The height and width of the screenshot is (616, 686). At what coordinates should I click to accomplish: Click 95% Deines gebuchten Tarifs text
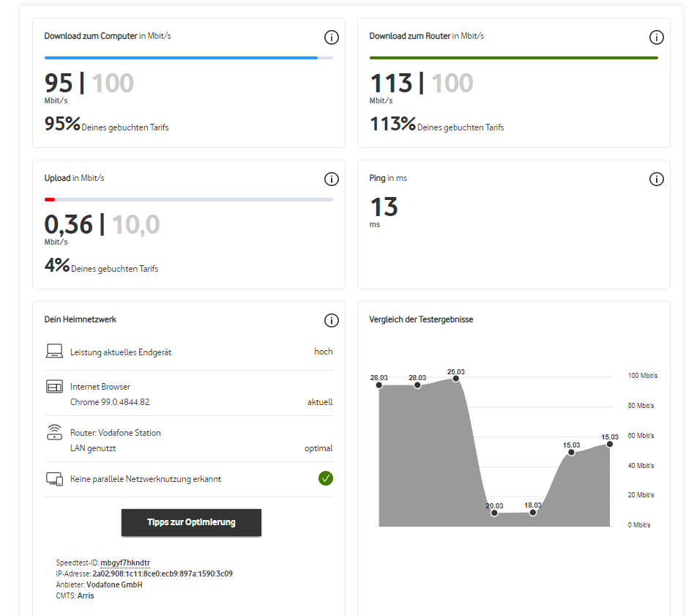pyautogui.click(x=106, y=124)
